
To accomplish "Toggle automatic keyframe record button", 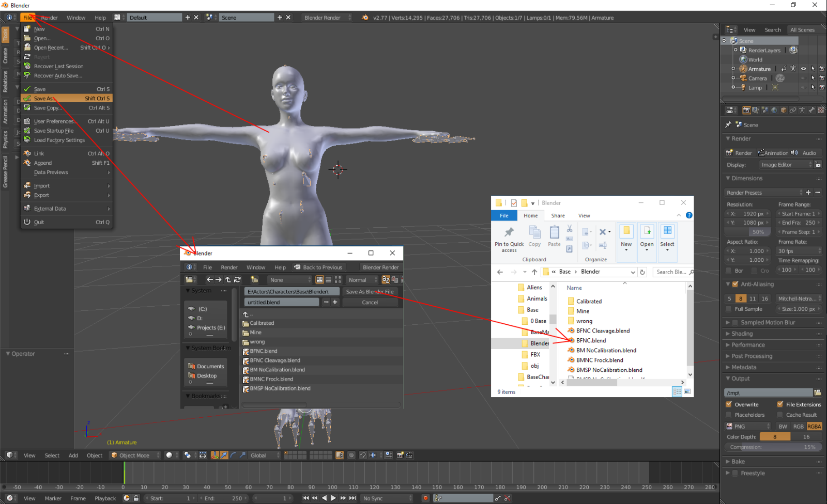I will point(425,498).
